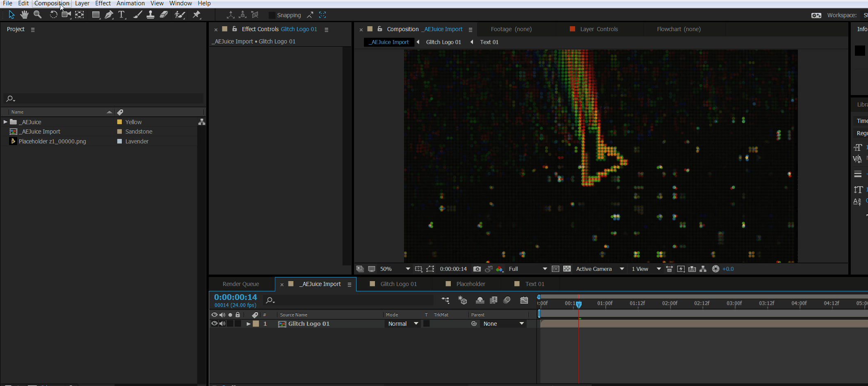Enable the Snapping checkbox
The width and height of the screenshot is (868, 386).
click(x=272, y=15)
